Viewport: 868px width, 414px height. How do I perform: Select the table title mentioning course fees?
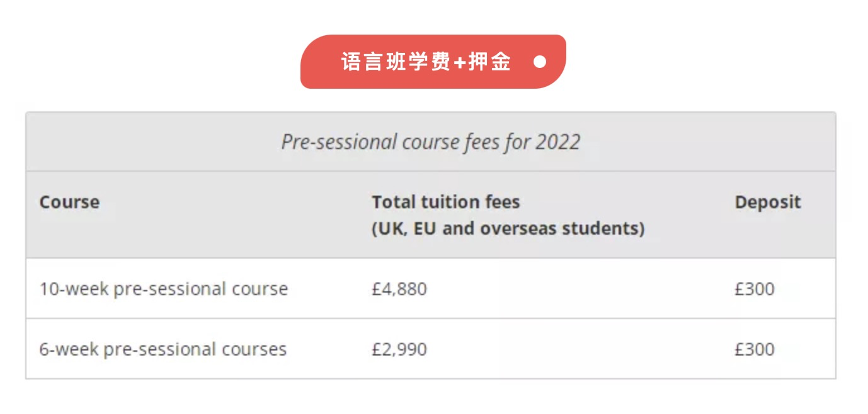[x=430, y=142]
